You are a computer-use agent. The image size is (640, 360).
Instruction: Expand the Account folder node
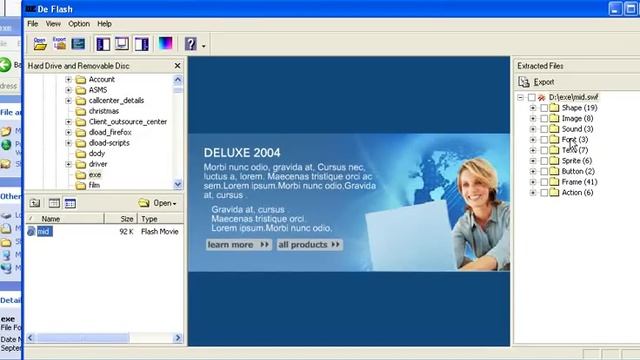click(69, 79)
